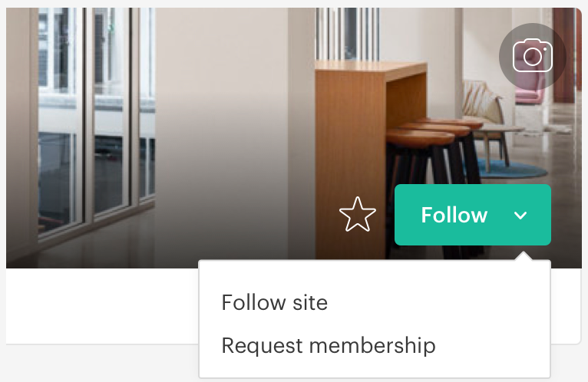This screenshot has width=588, height=382.
Task: Collapse the Follow options dropdown arrow
Action: pos(520,216)
